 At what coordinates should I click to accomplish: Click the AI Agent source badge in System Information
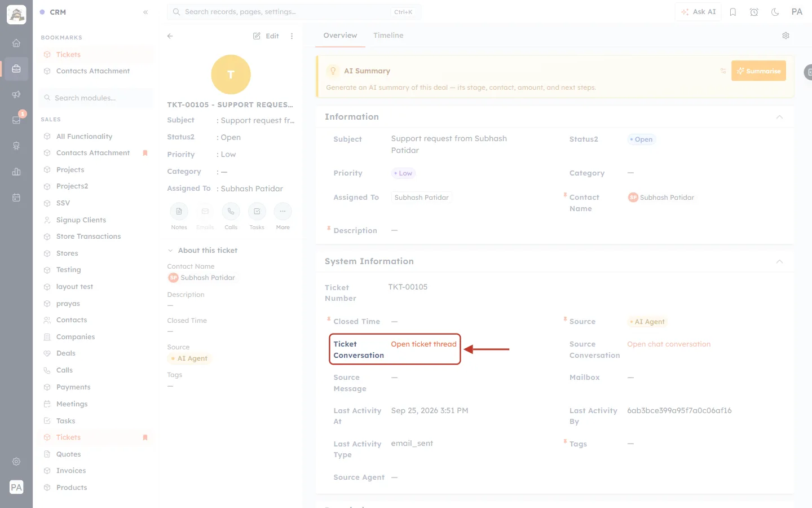pos(647,322)
